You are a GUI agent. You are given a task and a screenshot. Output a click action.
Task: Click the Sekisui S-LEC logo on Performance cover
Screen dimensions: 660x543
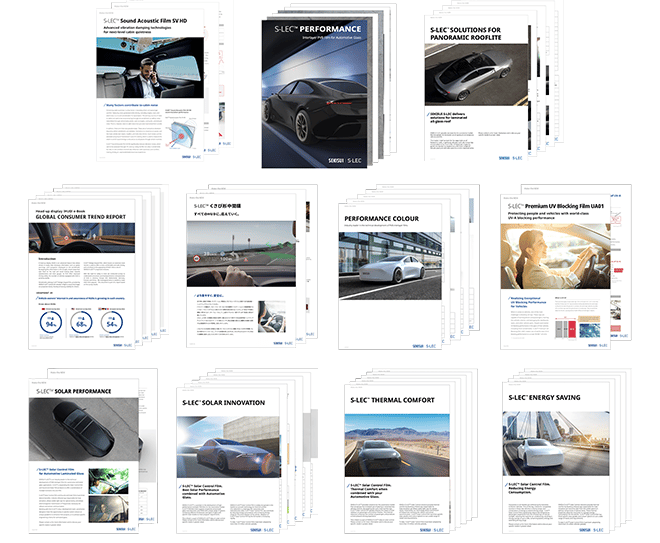tap(345, 160)
